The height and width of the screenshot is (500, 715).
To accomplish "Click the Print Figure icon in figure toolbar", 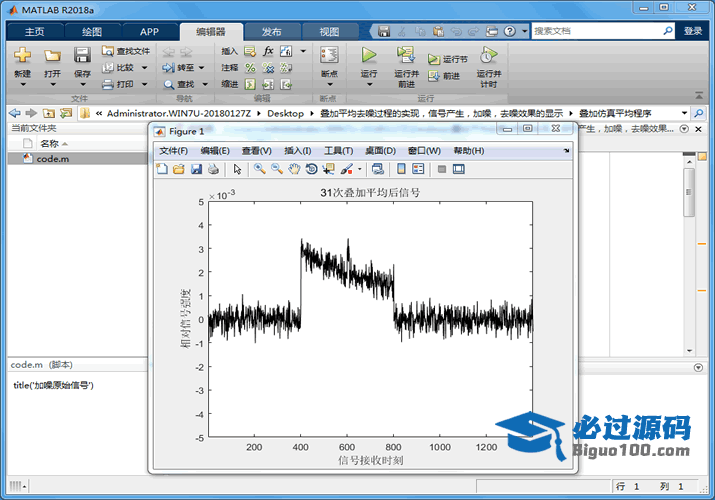I will pos(213,169).
